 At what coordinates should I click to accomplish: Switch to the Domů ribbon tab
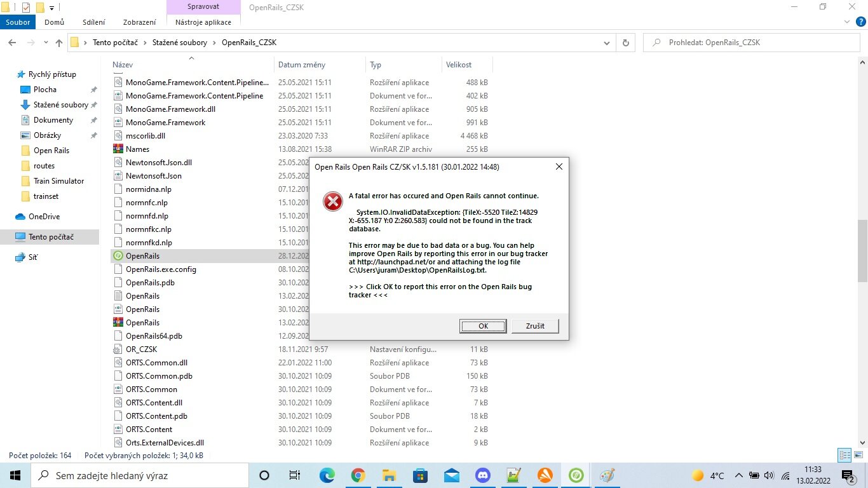pos(54,22)
